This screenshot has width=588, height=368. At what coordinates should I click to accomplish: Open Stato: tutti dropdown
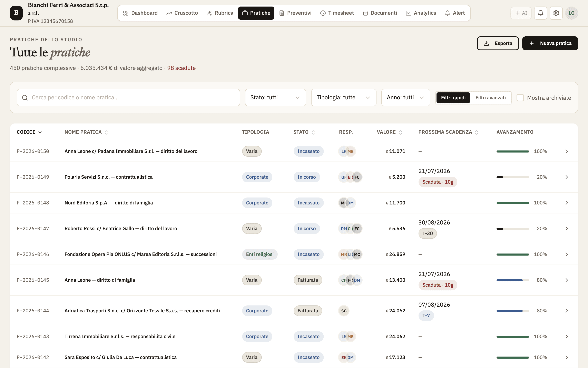[x=275, y=97]
